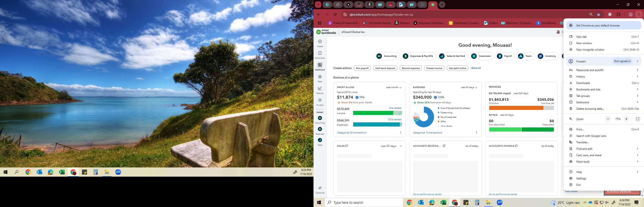Open pinned Accounting app in sidebar
The width and height of the screenshot is (644, 207).
pos(320,120)
